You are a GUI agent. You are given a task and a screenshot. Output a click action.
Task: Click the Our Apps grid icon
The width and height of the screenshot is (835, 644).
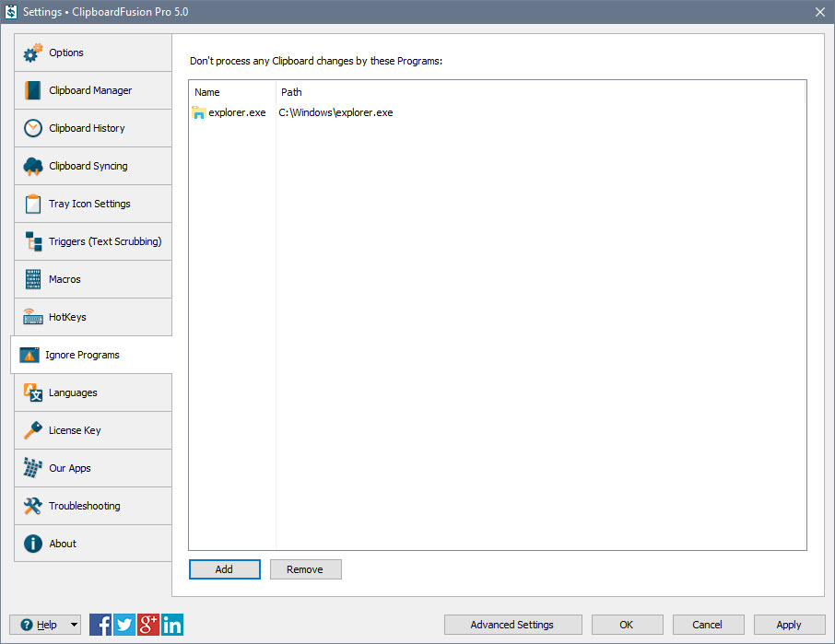point(33,468)
